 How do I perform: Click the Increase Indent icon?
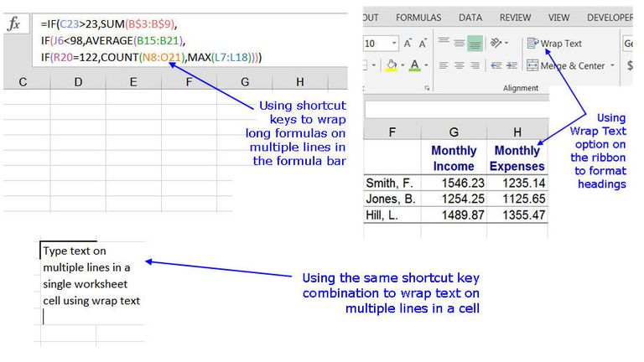click(x=512, y=65)
